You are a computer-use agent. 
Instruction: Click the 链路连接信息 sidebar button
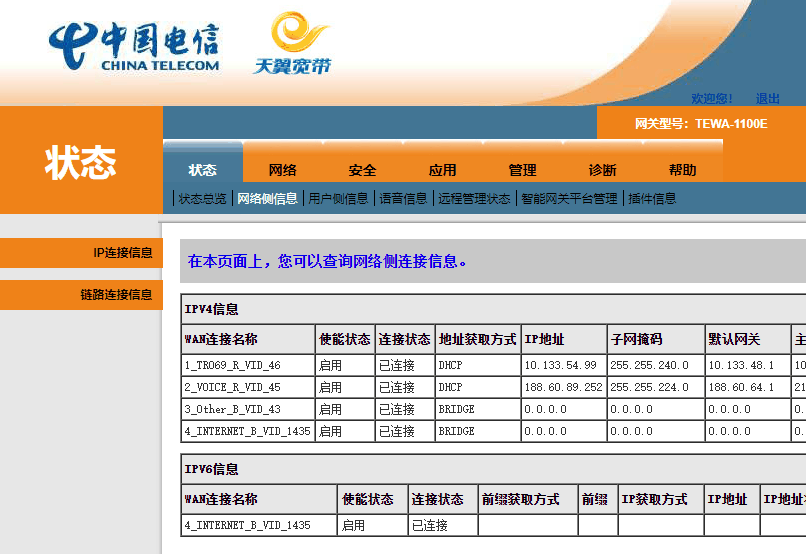(81, 295)
